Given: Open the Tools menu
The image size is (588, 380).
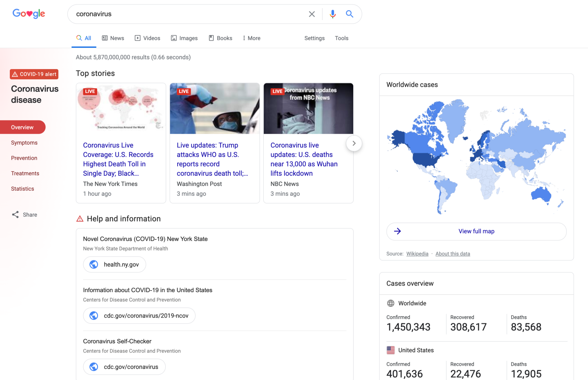Looking at the screenshot, I should coord(341,38).
